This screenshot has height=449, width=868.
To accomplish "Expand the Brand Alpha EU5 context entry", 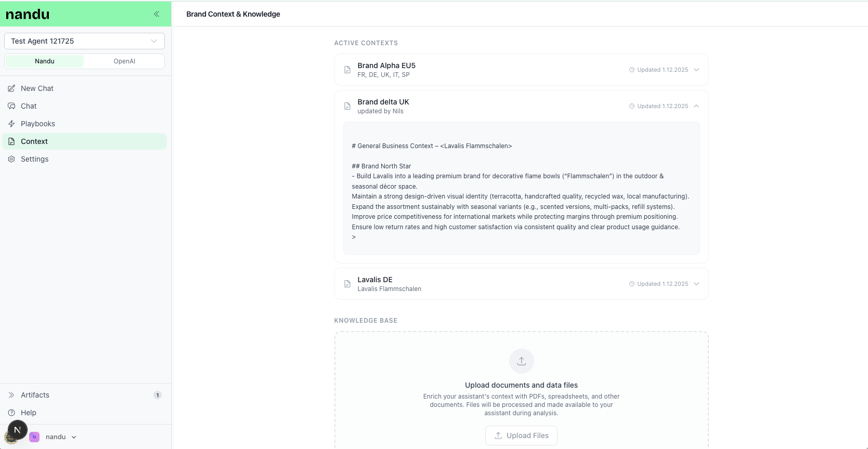I will tap(696, 69).
